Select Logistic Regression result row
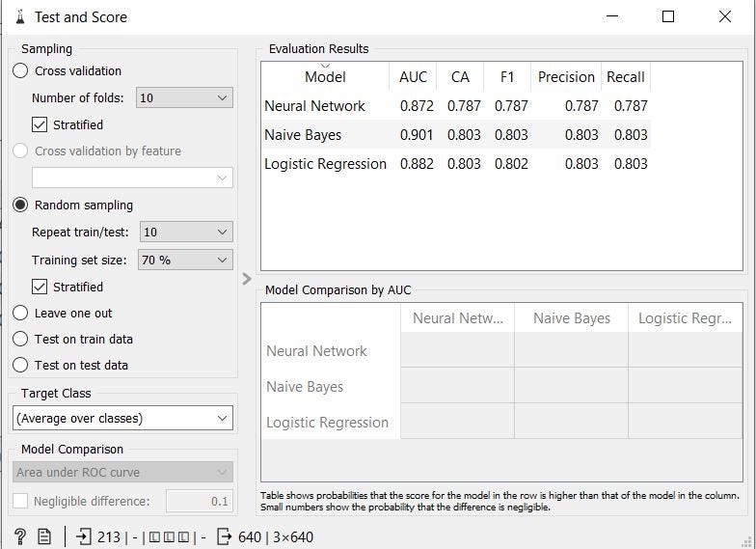756x549 pixels. coord(455,164)
